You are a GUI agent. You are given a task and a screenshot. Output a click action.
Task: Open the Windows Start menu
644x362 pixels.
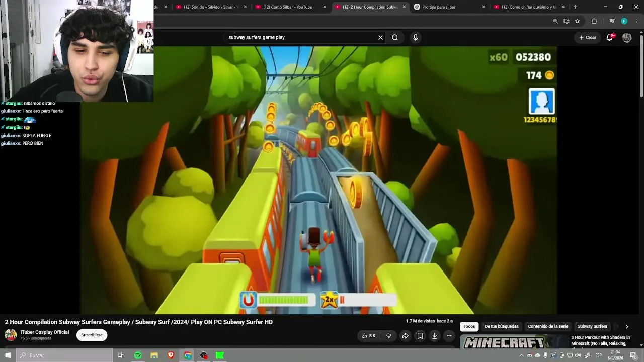coord(8,355)
